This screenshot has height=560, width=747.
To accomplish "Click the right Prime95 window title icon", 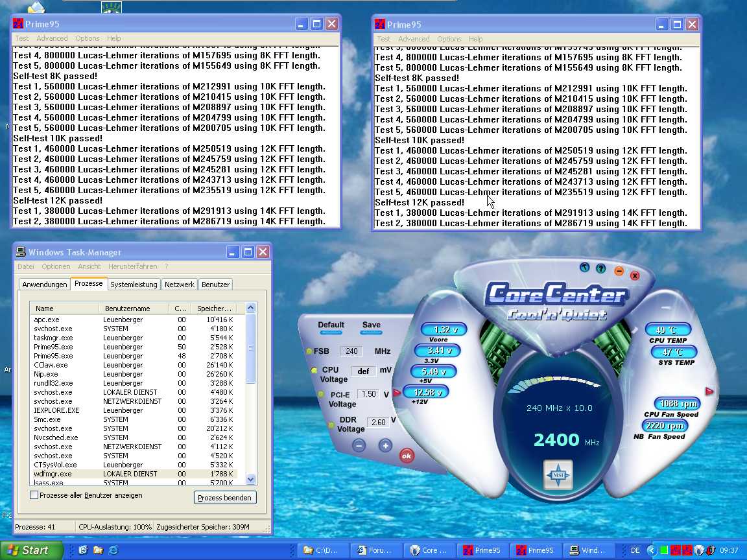I will (x=380, y=24).
